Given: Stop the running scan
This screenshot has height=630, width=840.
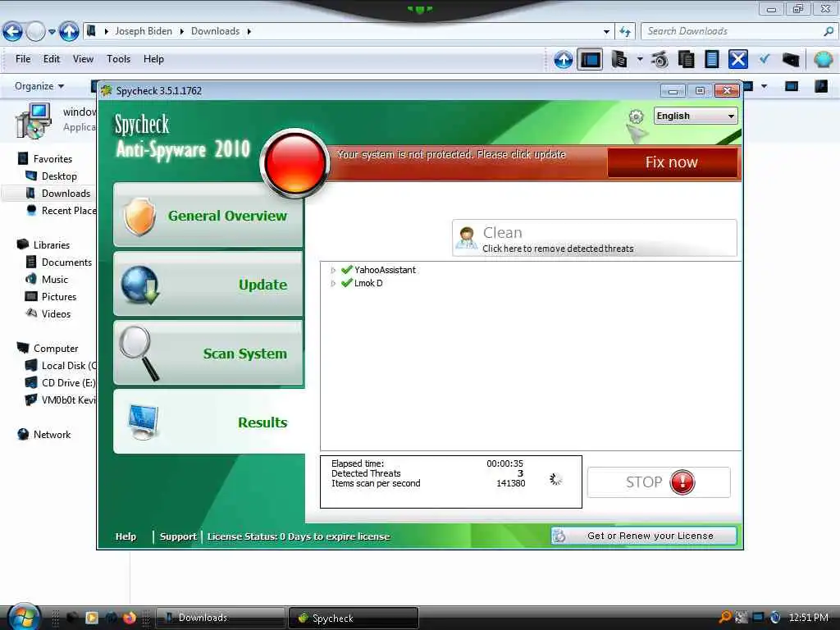Looking at the screenshot, I should coord(659,482).
